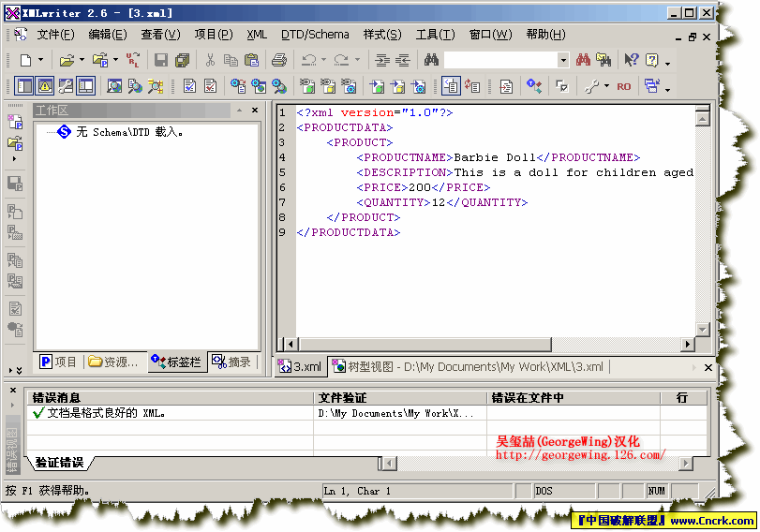Select the 验证错误 tab at bottom
Image resolution: width=760 pixels, height=532 pixels.
point(59,463)
